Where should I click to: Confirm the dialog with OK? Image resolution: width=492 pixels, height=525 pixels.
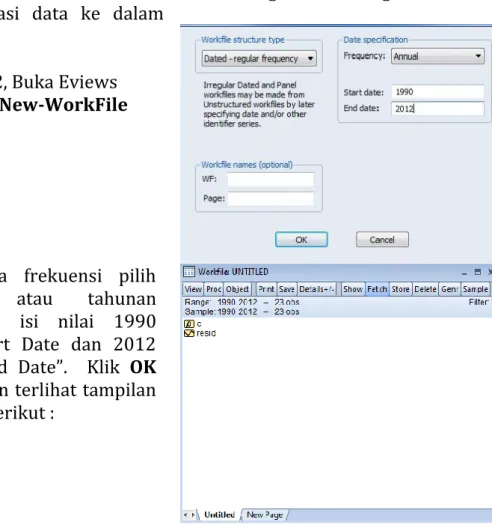click(x=301, y=240)
